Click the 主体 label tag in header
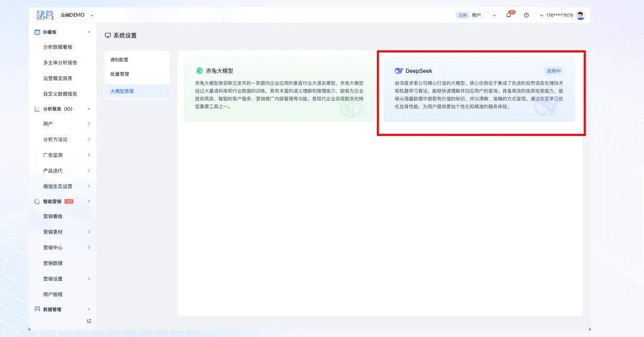Viewport: 644px width, 337px height. [463, 15]
